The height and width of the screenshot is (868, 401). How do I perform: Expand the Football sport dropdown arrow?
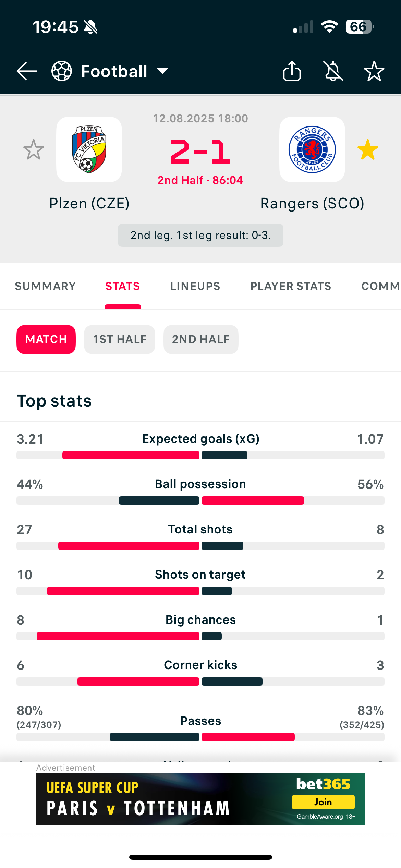pos(162,71)
